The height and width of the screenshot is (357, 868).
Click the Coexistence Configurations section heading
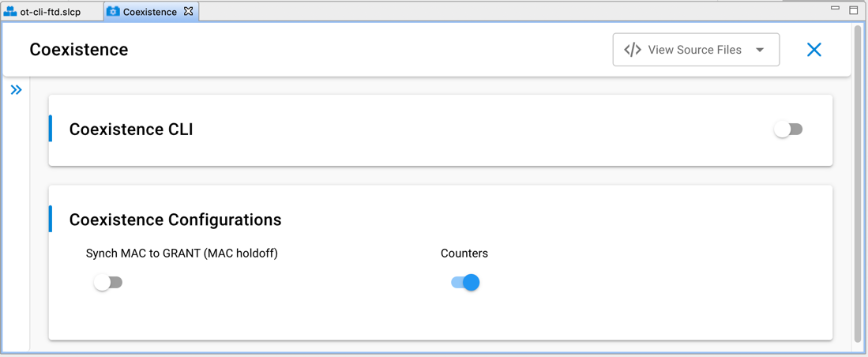click(175, 220)
